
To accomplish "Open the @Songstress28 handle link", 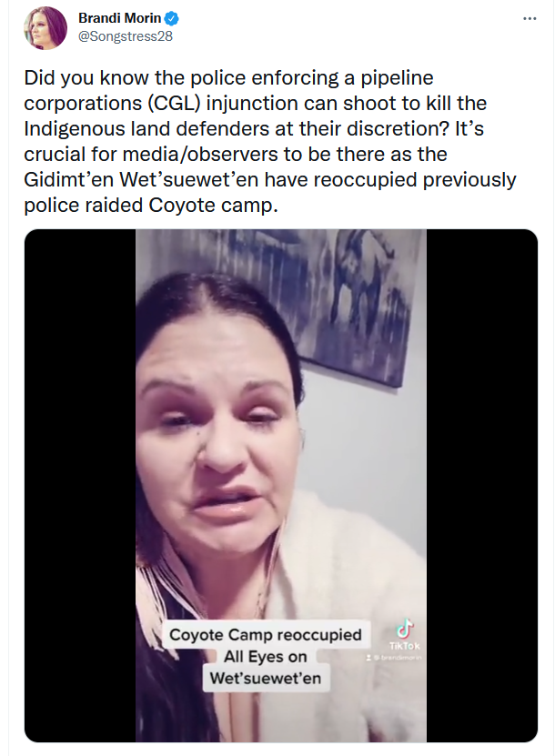I will [x=126, y=36].
